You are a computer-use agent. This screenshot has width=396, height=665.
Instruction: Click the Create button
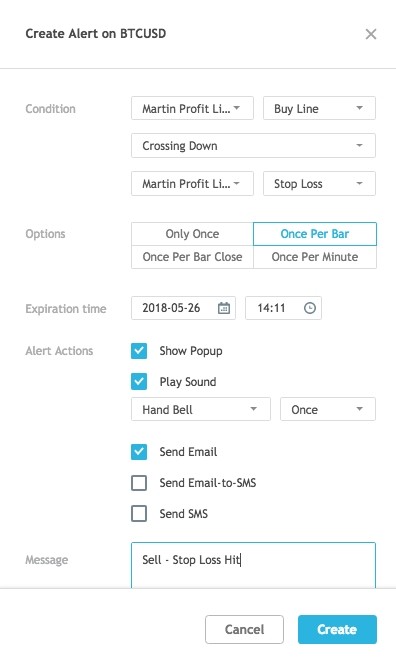337,629
